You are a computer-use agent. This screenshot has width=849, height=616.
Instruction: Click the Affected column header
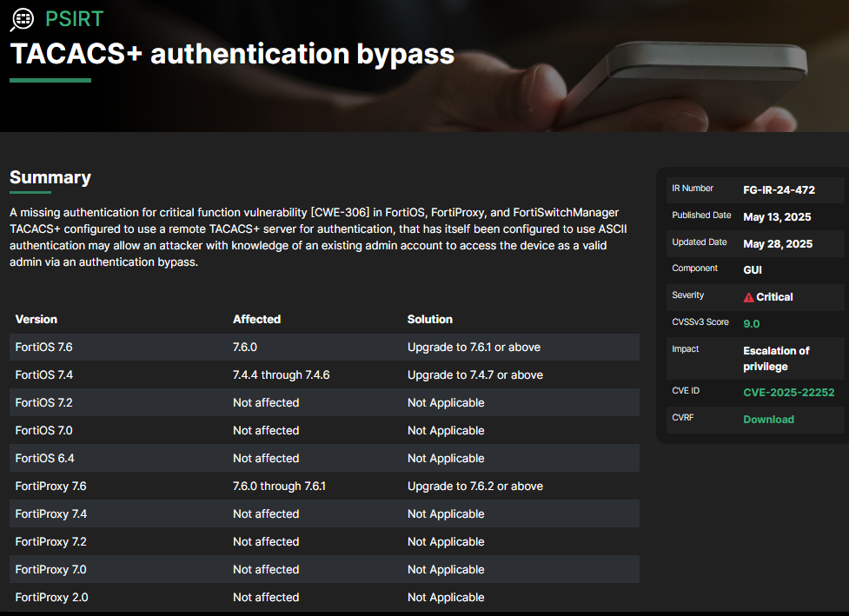click(x=256, y=320)
